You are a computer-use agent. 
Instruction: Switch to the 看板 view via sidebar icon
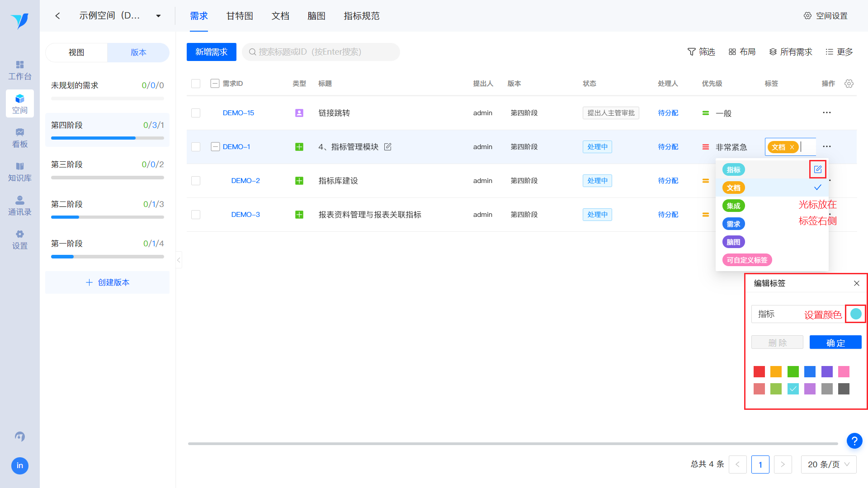tap(19, 138)
